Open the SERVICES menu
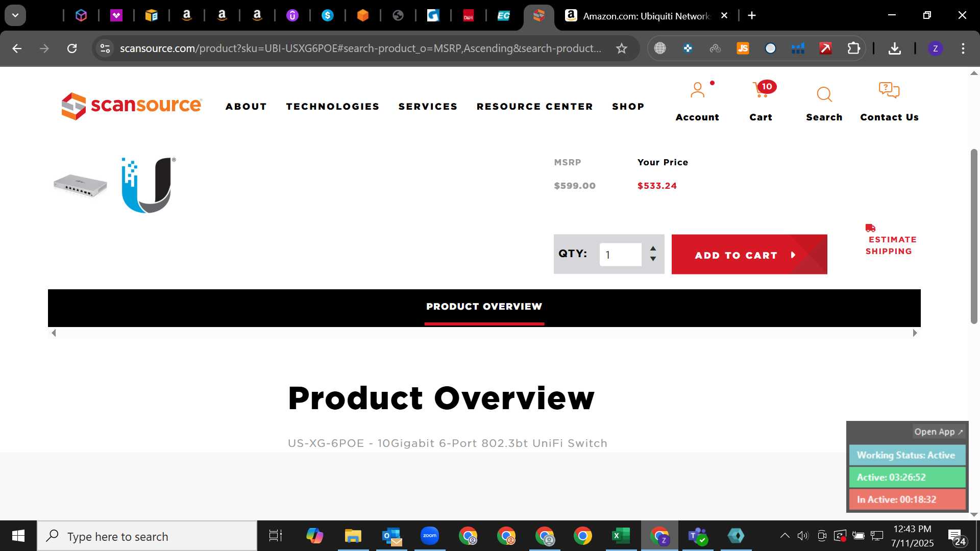 pos(428,107)
